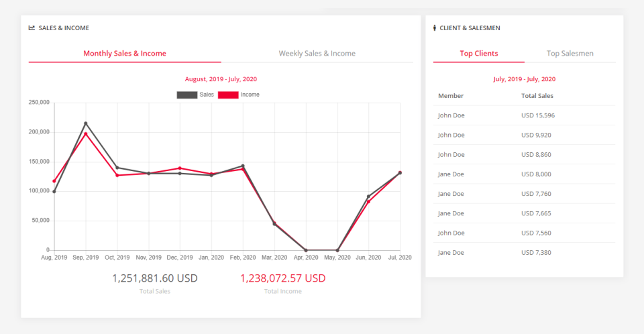Click the Jun 2020 sales data point

click(368, 197)
